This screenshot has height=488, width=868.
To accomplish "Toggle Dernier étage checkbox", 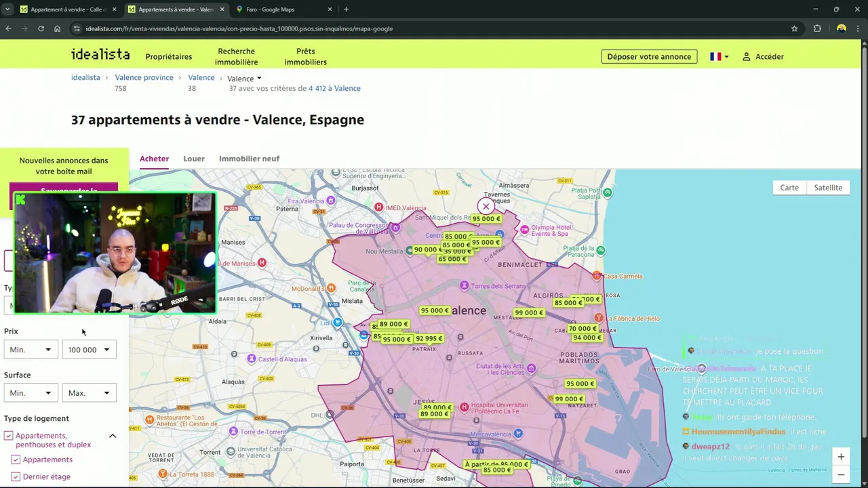I will click(x=16, y=477).
